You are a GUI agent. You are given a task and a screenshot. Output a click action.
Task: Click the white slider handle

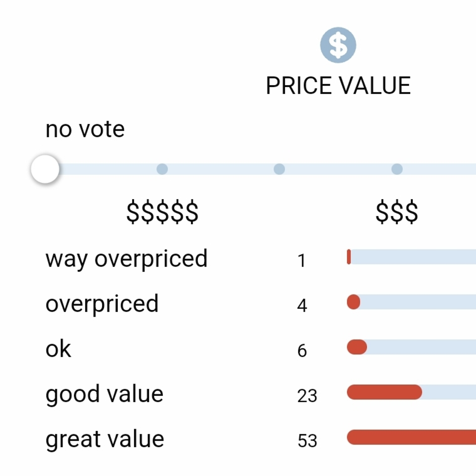[x=45, y=169]
